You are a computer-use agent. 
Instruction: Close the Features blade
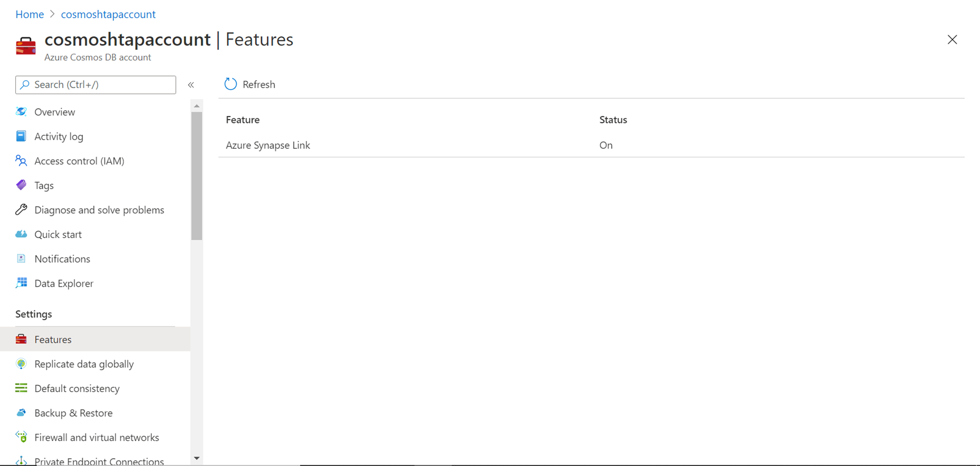[952, 40]
